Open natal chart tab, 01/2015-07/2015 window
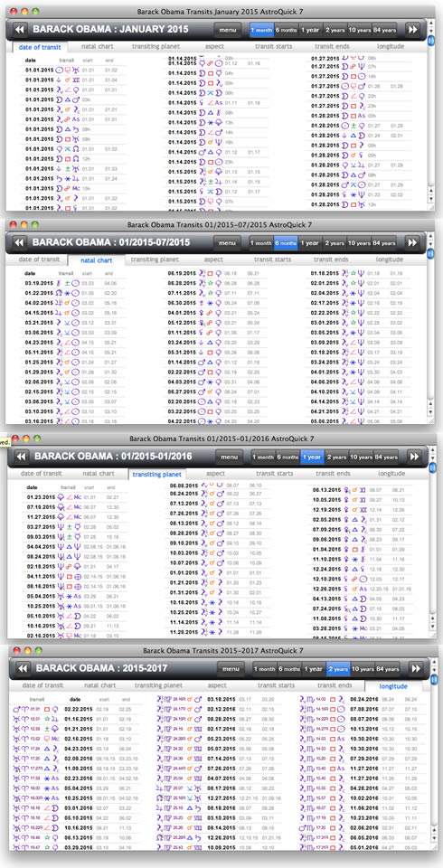443x868 pixels. click(97, 259)
